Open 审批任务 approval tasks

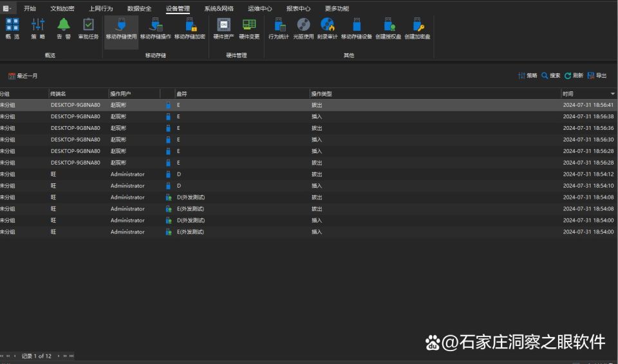point(88,28)
